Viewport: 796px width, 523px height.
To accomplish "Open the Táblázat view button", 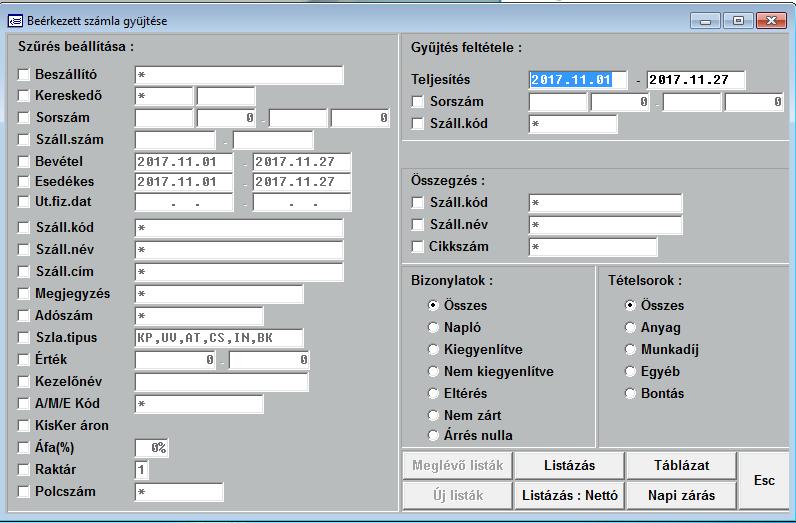I will 681,465.
